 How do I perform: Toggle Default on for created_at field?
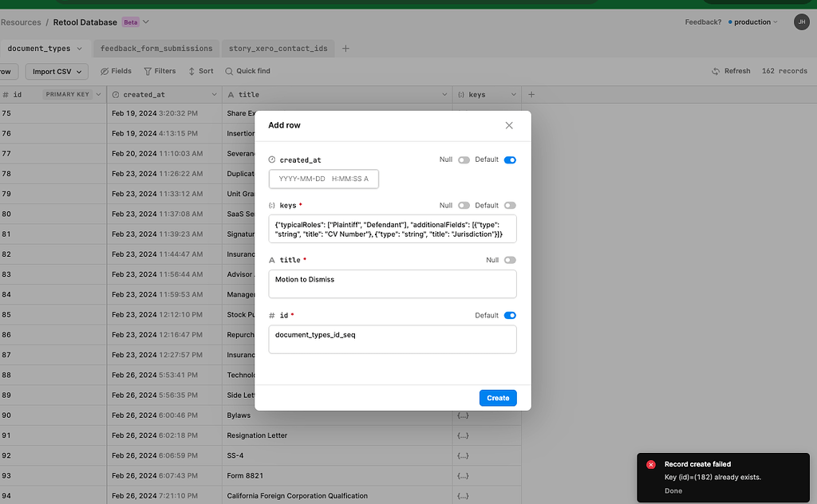pyautogui.click(x=509, y=159)
